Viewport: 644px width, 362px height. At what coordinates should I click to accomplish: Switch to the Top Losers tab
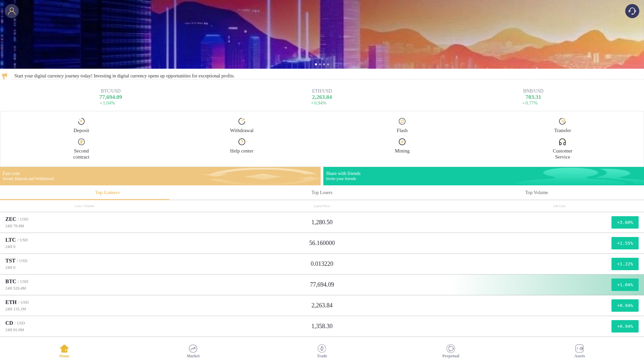[322, 193]
